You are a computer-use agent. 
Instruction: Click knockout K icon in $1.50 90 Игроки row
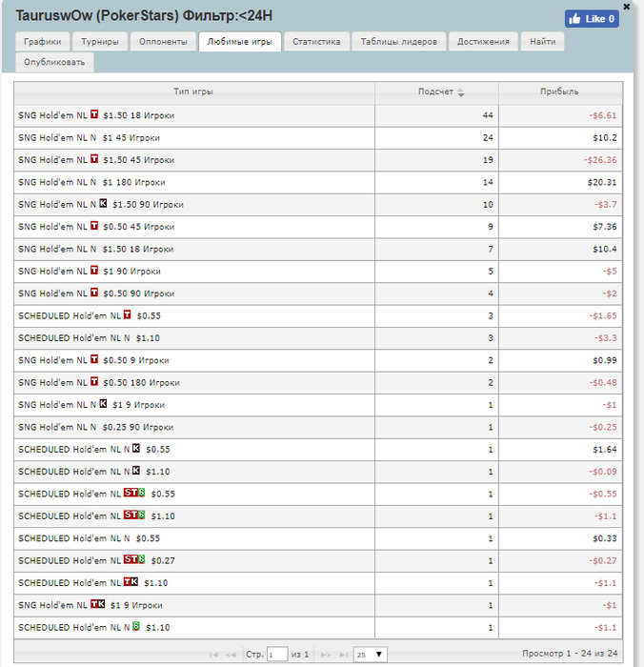[103, 203]
